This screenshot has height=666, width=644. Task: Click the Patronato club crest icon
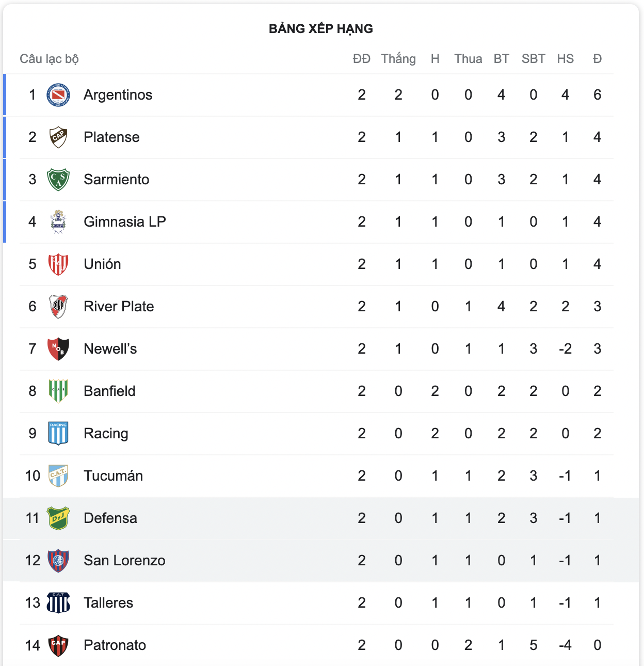pyautogui.click(x=58, y=645)
